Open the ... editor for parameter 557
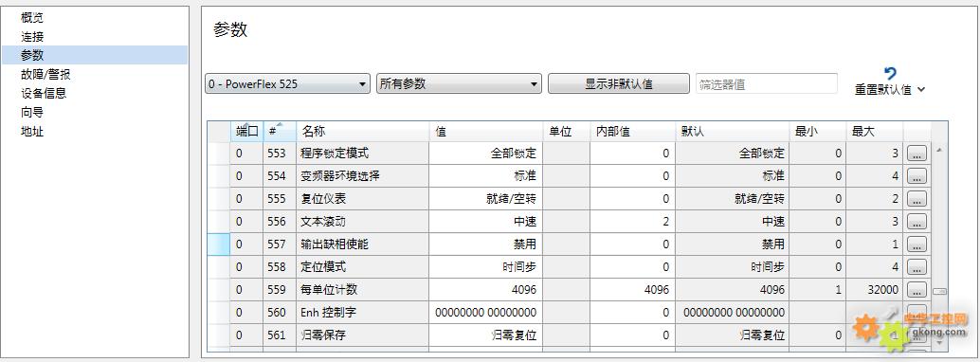 [916, 244]
